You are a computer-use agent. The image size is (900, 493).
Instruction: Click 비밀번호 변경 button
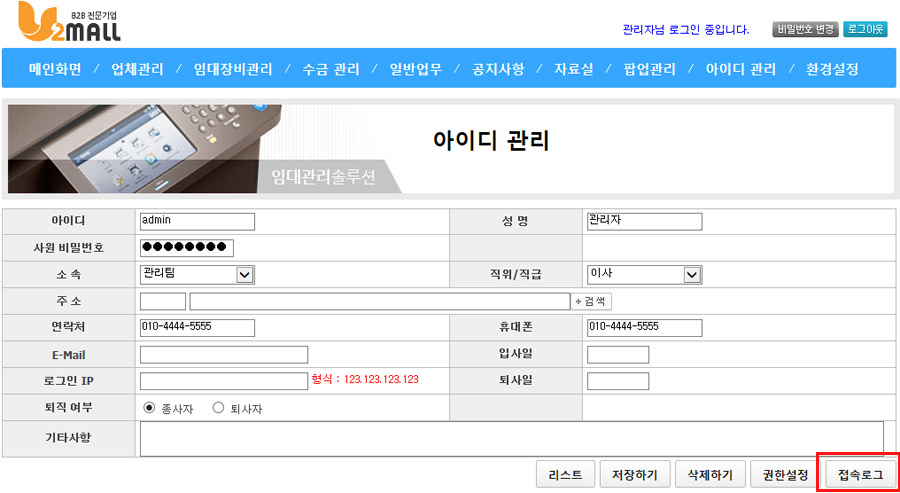point(806,30)
